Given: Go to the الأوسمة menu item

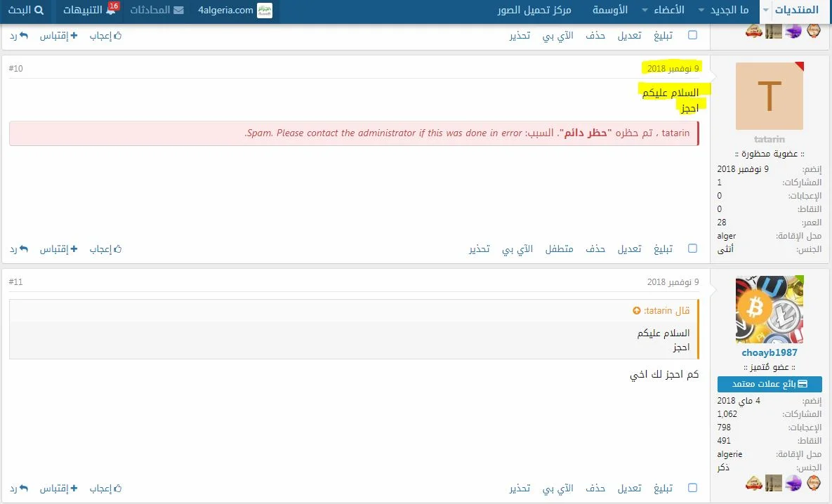Looking at the screenshot, I should [610, 11].
